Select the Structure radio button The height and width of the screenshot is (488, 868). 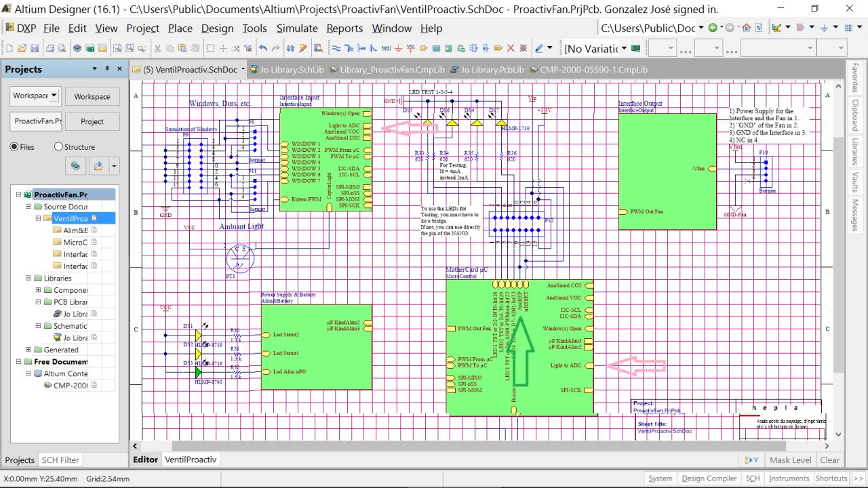point(58,147)
